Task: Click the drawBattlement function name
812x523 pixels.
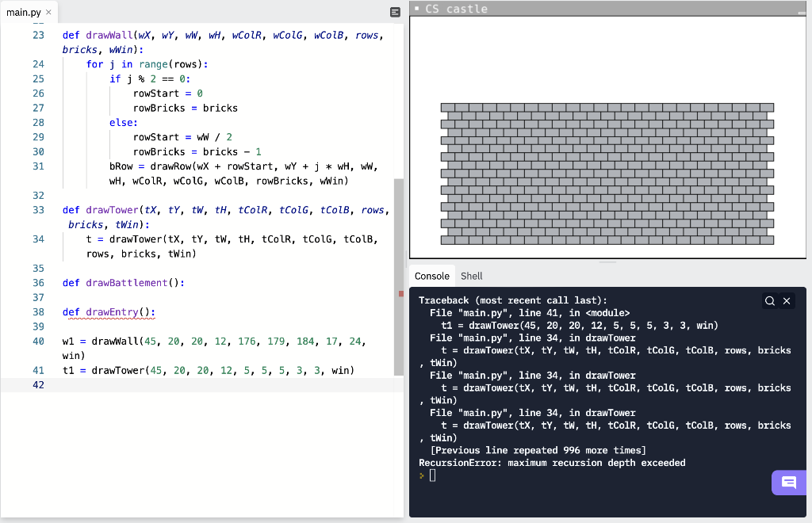Action: click(126, 283)
